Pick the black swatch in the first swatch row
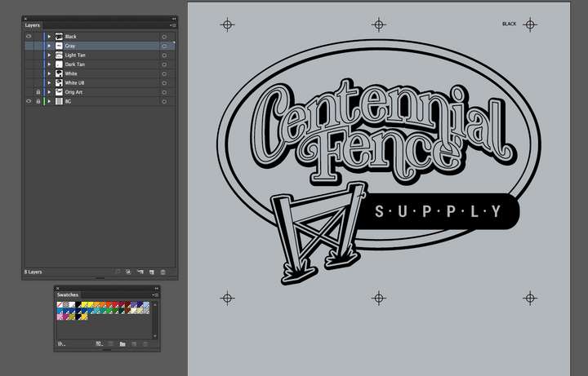The height and width of the screenshot is (376, 588). (78, 305)
